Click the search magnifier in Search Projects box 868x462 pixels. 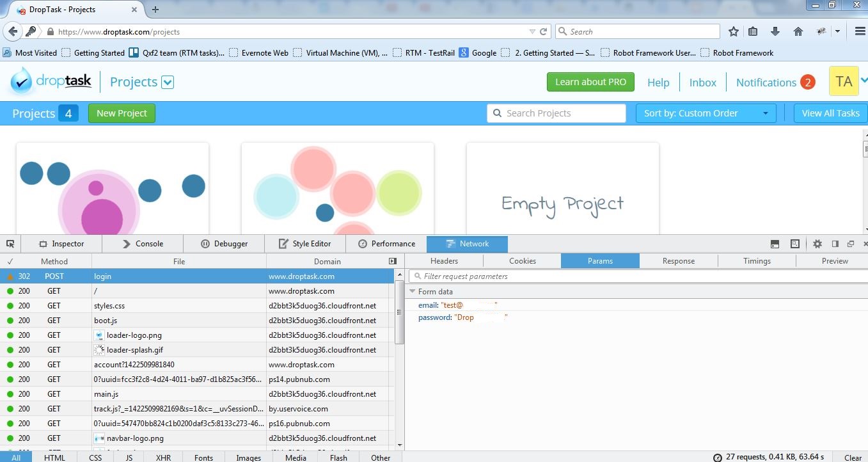tap(498, 113)
